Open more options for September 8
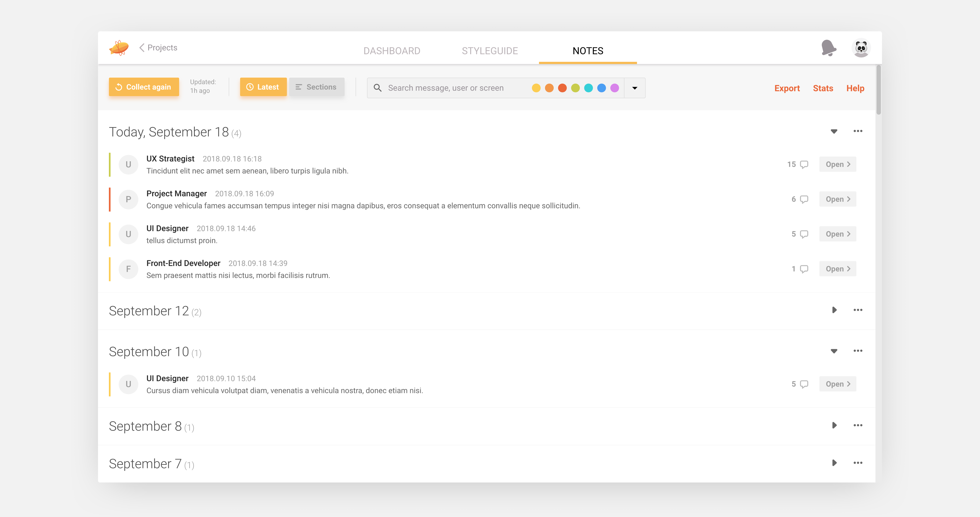Viewport: 980px width, 517px height. (x=858, y=425)
